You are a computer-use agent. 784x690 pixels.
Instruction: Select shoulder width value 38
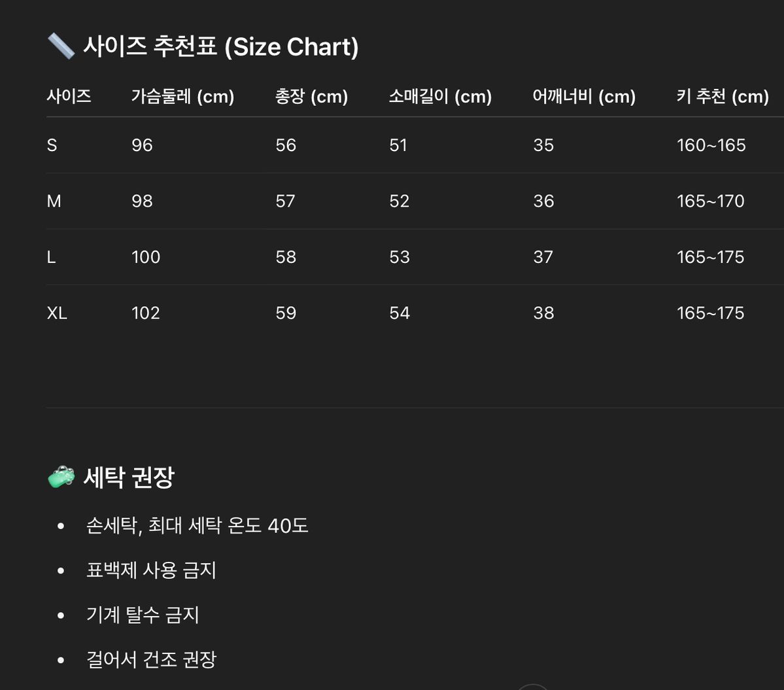point(543,313)
